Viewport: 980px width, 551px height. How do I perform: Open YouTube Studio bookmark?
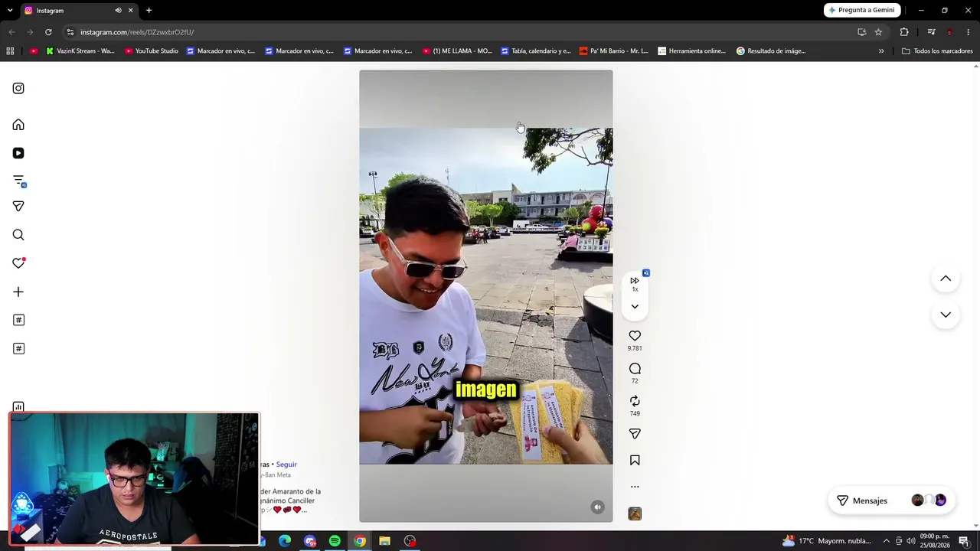pos(151,51)
